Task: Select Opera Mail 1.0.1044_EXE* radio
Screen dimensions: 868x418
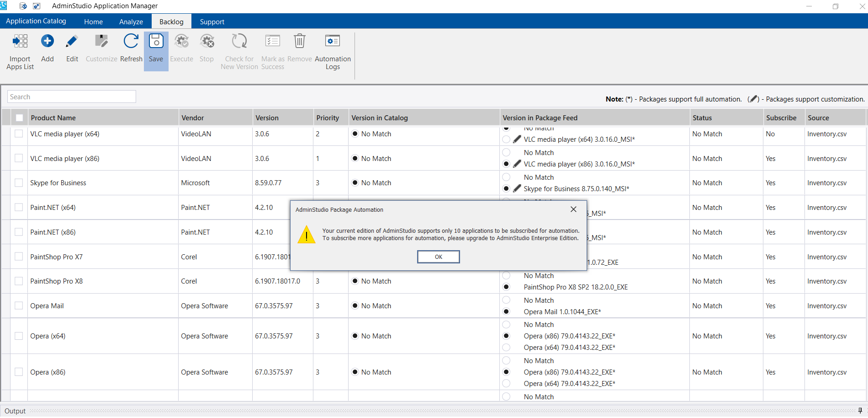Action: [506, 312]
